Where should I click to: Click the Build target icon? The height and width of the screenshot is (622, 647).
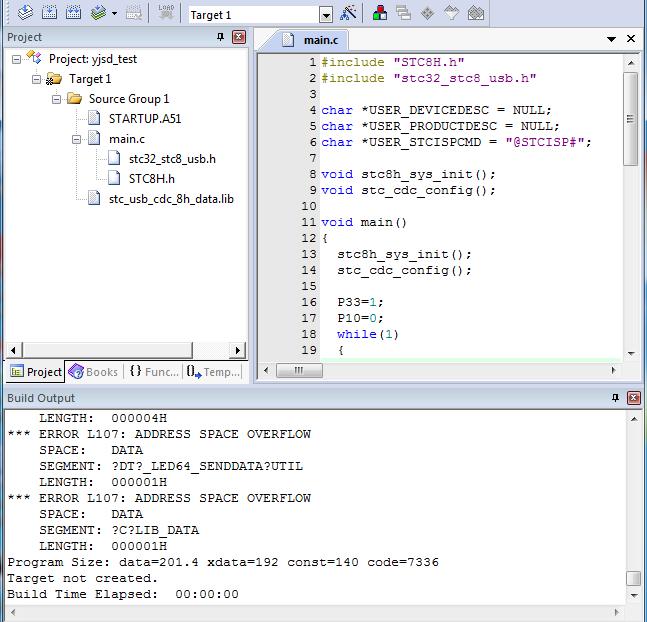pyautogui.click(x=50, y=13)
